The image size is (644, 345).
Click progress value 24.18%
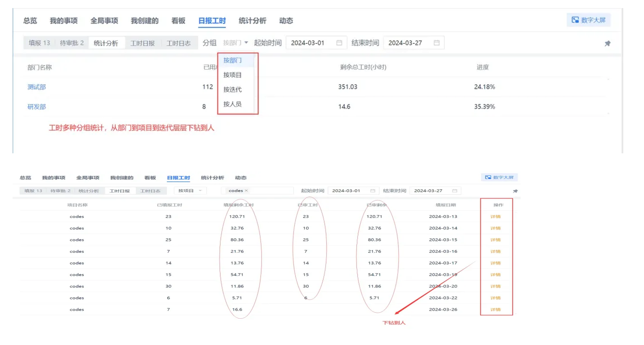click(484, 87)
